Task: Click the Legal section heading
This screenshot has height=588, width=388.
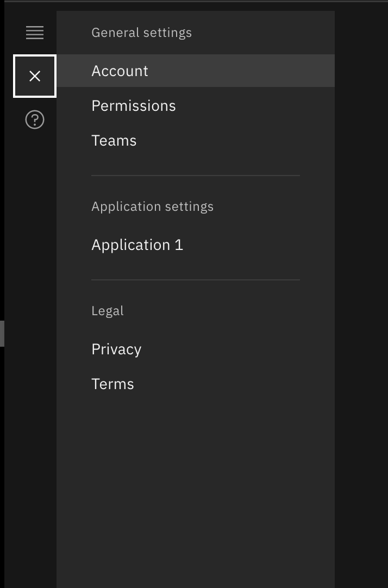Action: tap(107, 310)
